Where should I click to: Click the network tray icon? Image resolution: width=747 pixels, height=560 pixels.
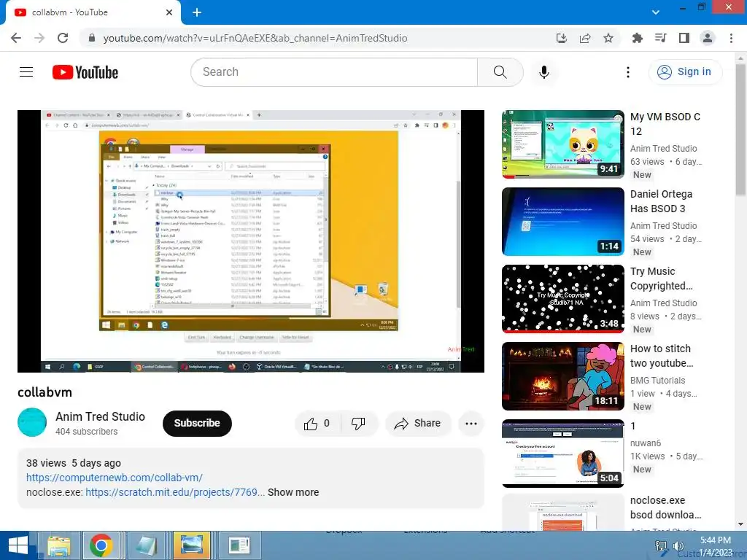661,546
